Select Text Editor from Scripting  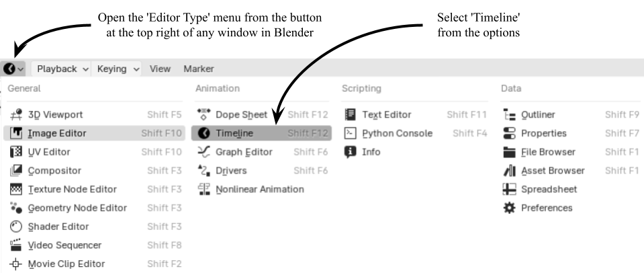point(386,115)
